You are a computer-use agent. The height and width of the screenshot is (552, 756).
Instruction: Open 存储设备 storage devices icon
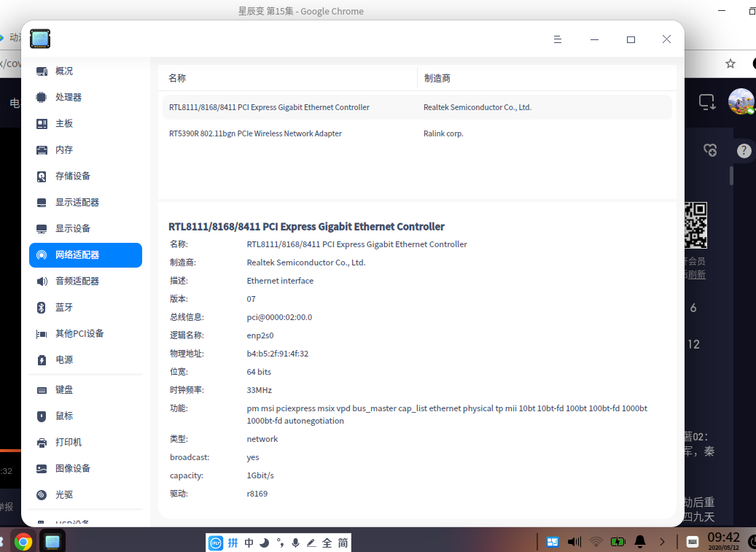coord(42,176)
